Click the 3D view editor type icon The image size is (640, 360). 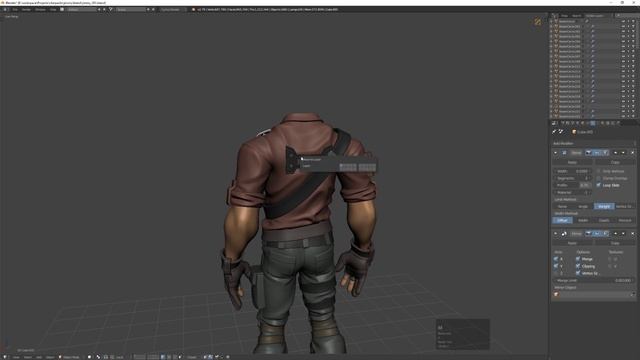click(5, 357)
